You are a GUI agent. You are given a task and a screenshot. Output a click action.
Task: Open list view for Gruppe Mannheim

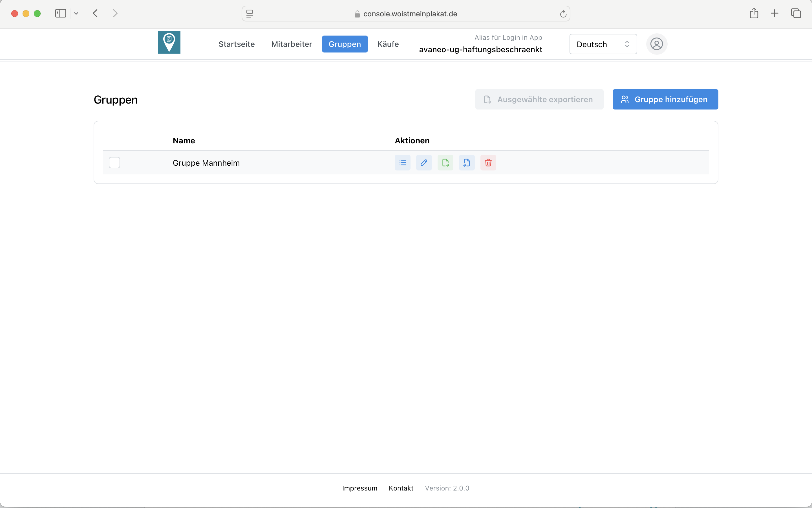402,163
